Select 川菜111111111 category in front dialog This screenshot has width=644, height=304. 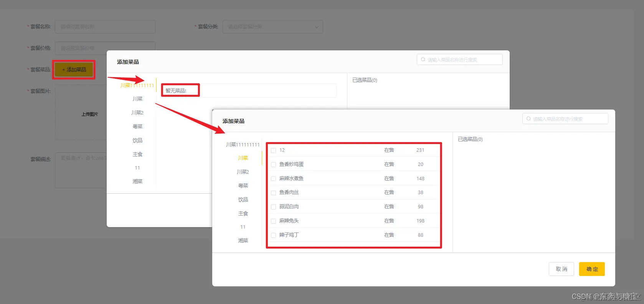tap(243, 145)
